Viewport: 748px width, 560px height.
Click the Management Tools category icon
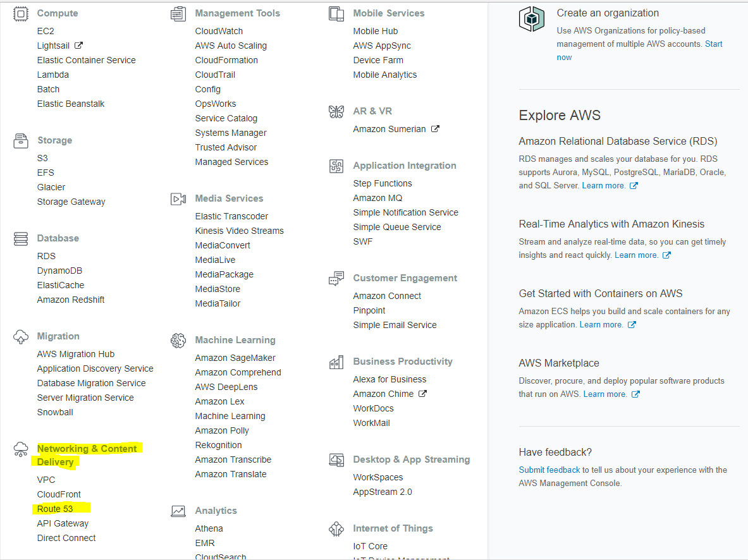point(178,14)
